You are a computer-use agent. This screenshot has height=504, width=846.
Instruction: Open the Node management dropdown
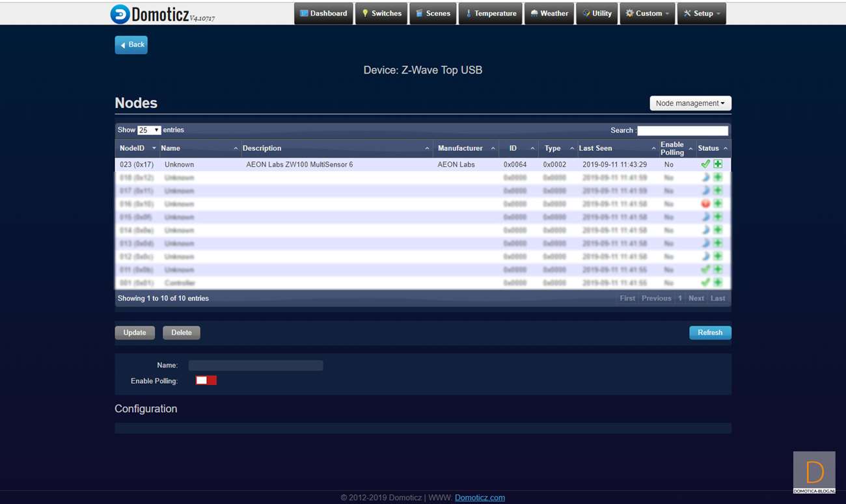tap(690, 103)
